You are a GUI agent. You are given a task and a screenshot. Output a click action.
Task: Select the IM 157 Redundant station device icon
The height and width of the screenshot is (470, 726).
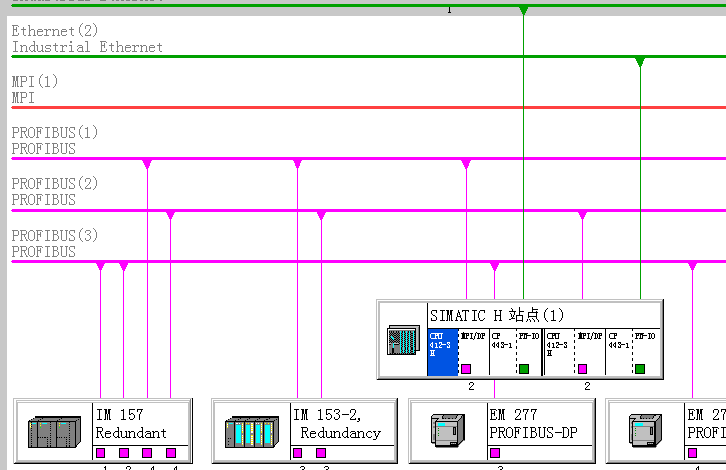tap(54, 432)
